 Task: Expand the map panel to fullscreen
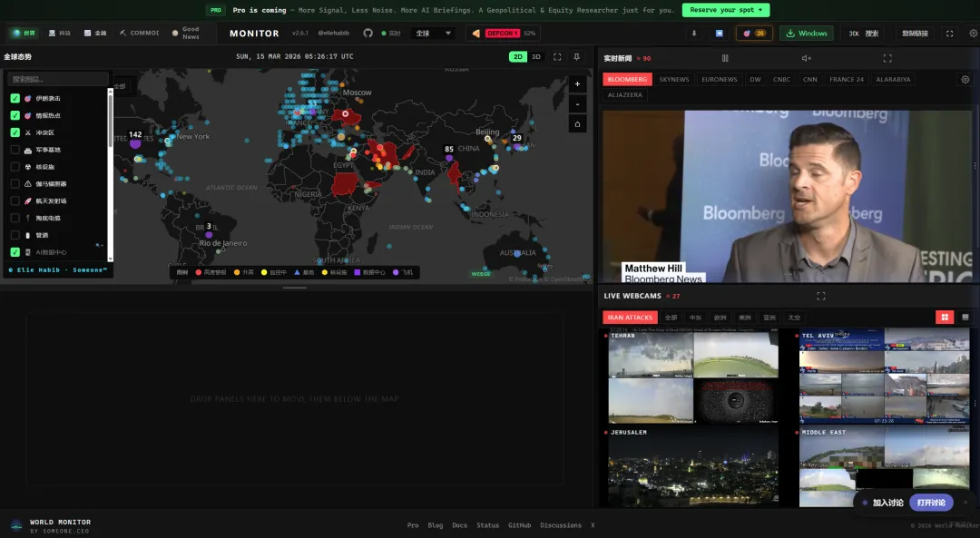557,57
